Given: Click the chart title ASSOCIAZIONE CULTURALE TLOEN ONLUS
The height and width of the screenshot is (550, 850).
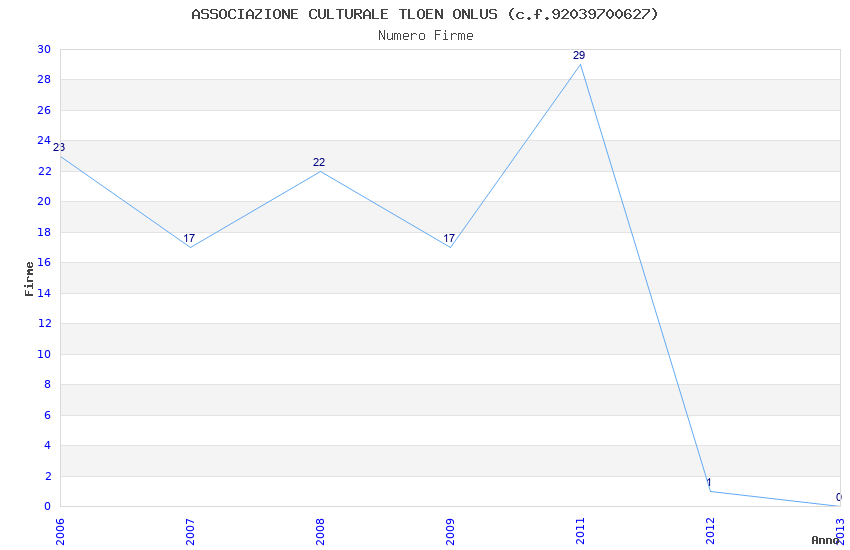Looking at the screenshot, I should pyautogui.click(x=424, y=14).
